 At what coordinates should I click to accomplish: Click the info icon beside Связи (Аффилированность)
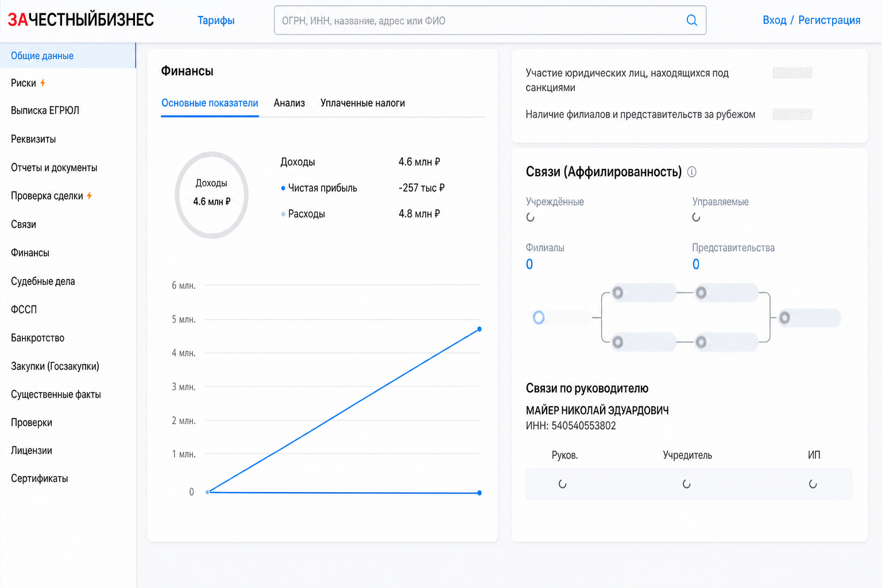[692, 172]
